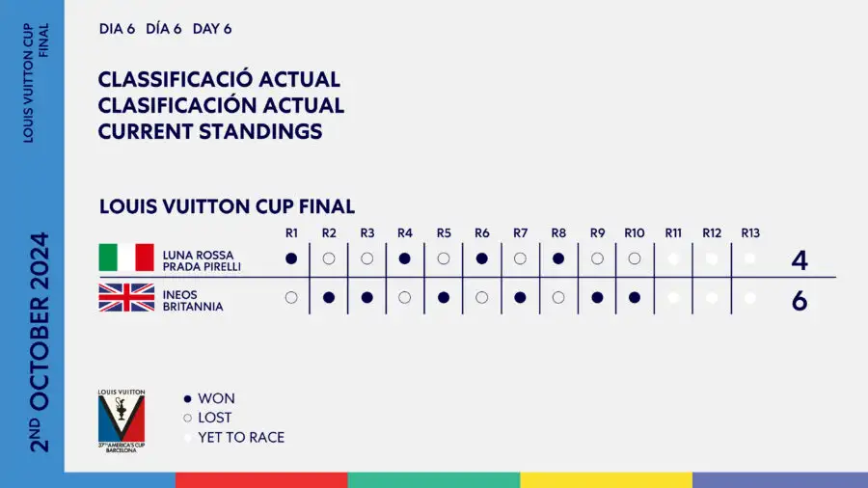Viewport: 868px width, 488px height.
Task: Click INEOS Britannia's score of 6
Action: click(799, 301)
